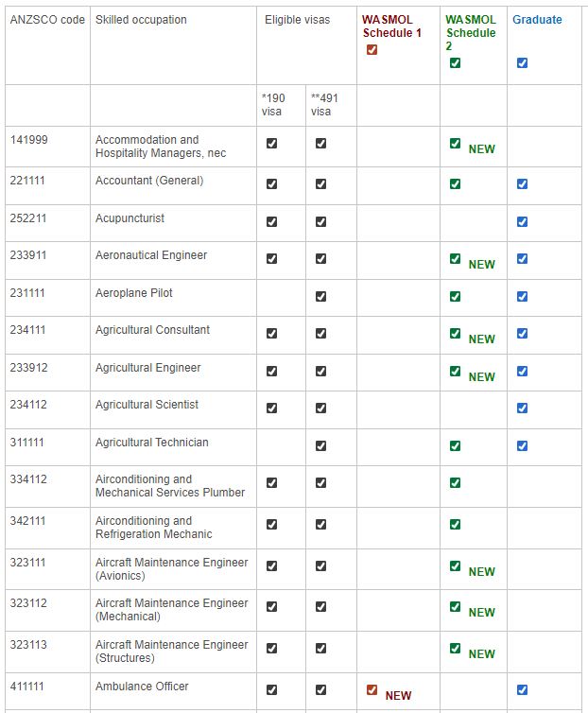Toggle the Graduate column header checkbox
Viewport: 588px width, 713px height.
pos(522,63)
